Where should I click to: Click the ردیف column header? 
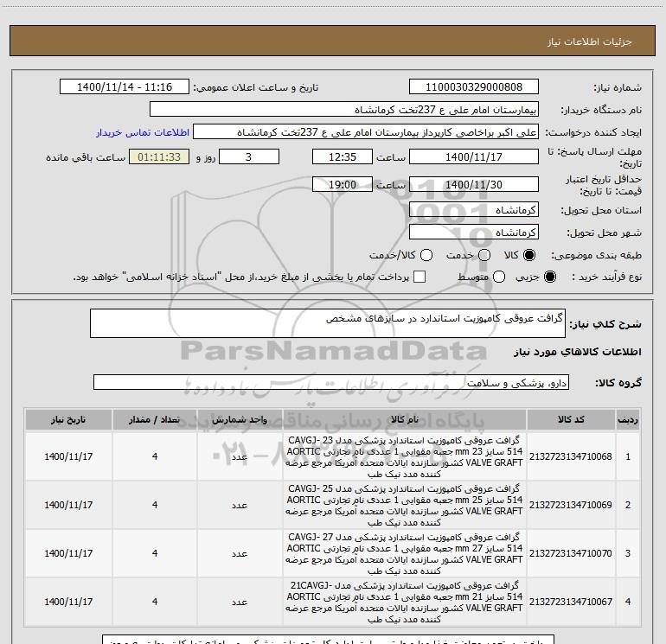click(628, 420)
